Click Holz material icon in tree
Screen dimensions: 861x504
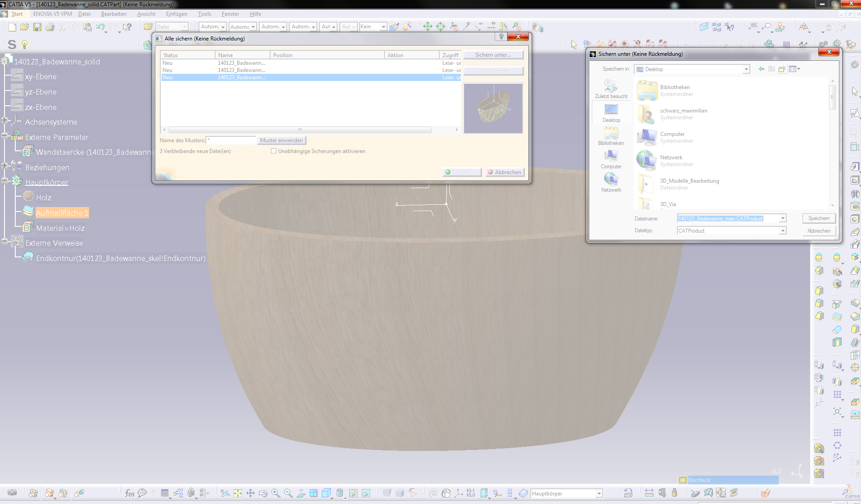coord(28,196)
